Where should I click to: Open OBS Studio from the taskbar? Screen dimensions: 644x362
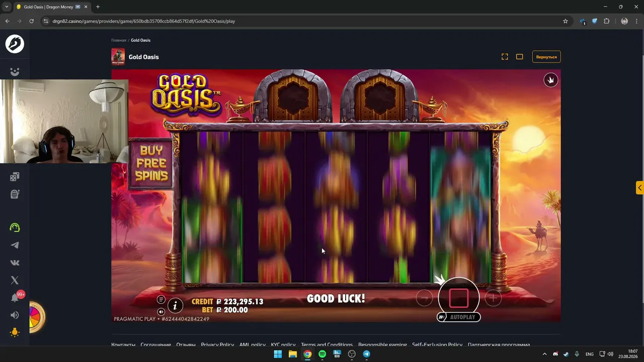tap(352, 354)
